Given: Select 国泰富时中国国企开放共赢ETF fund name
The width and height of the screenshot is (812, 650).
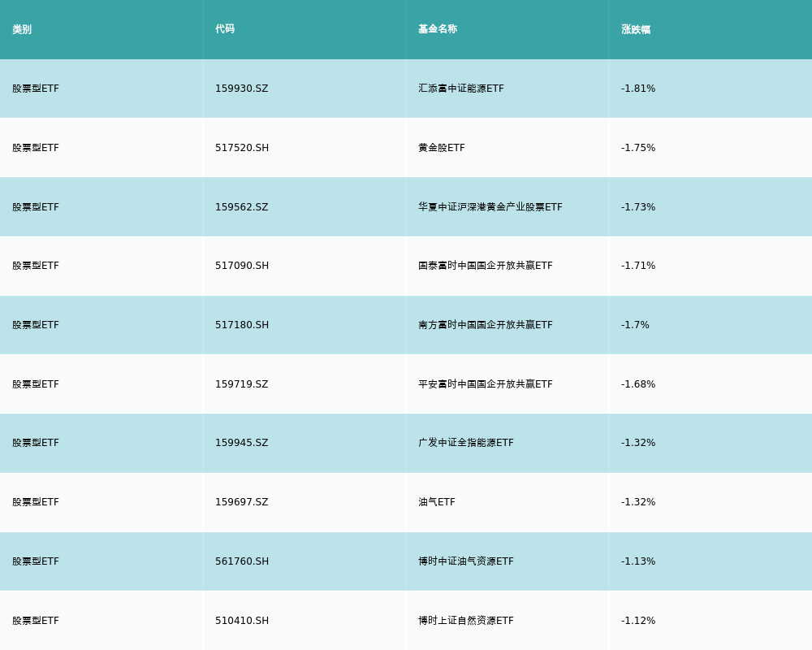Looking at the screenshot, I should click(486, 266).
